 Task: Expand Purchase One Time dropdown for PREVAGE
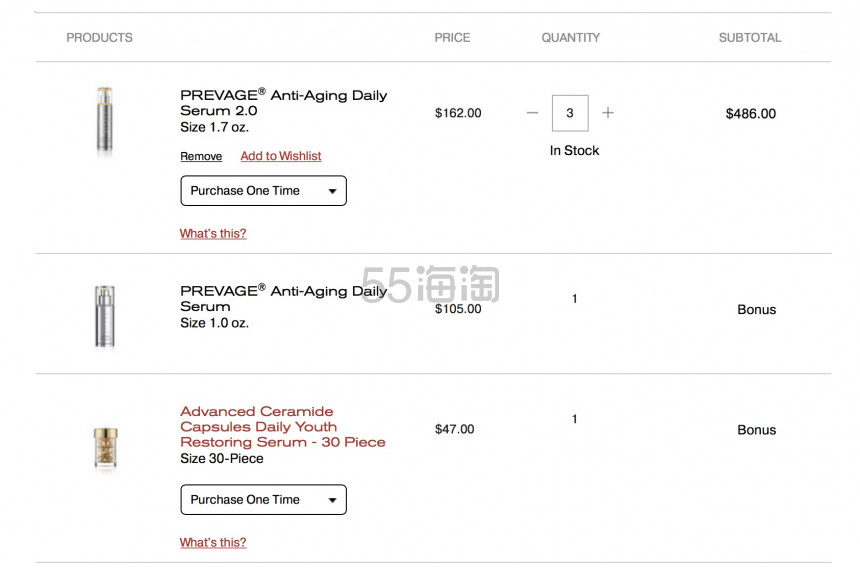(x=263, y=191)
